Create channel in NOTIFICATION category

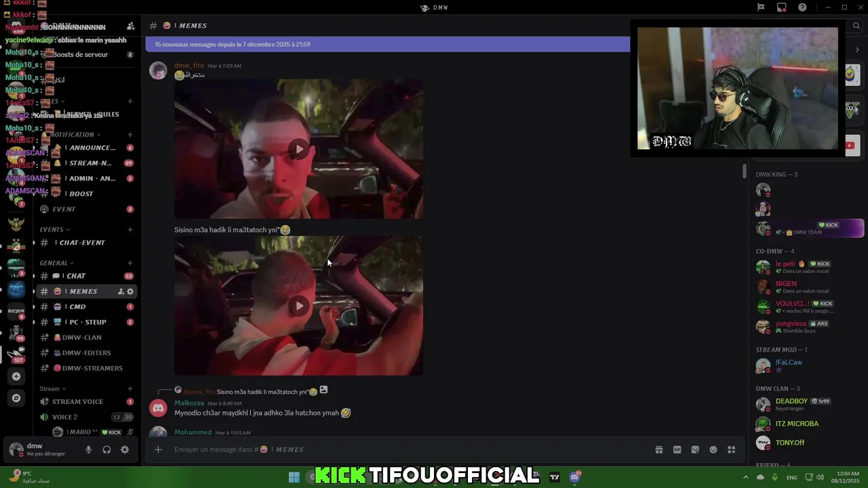130,135
